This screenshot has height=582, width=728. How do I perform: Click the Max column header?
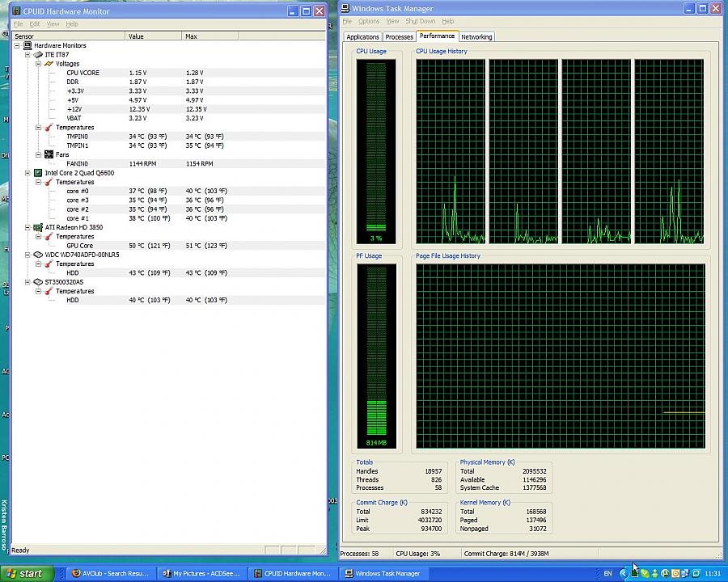click(210, 36)
